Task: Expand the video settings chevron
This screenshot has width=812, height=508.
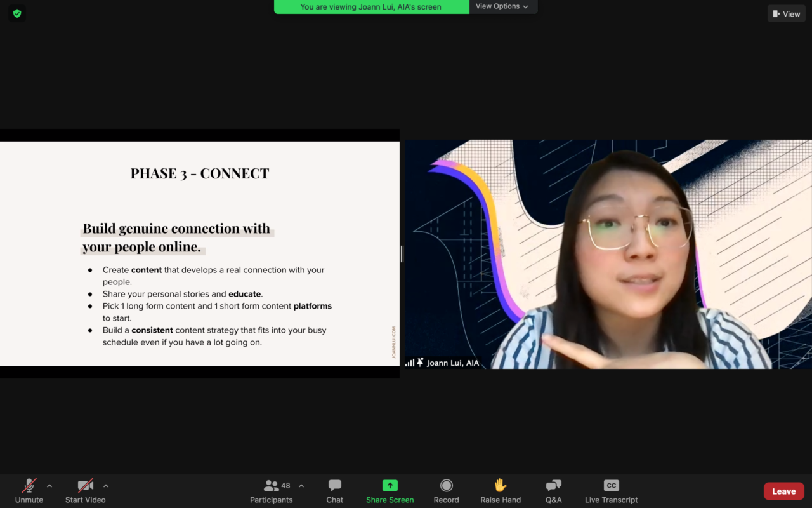Action: click(x=105, y=486)
